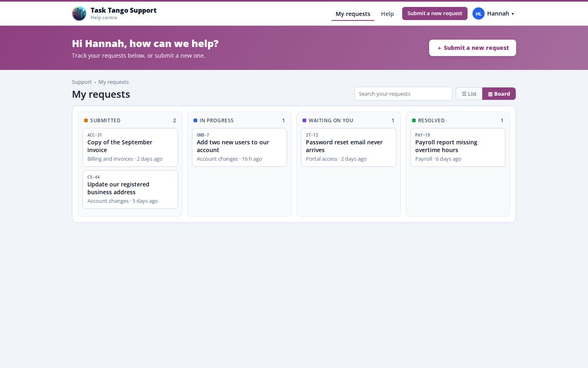Viewport: 588px width, 368px height.
Task: Click the Submitted column count 2
Action: point(174,121)
